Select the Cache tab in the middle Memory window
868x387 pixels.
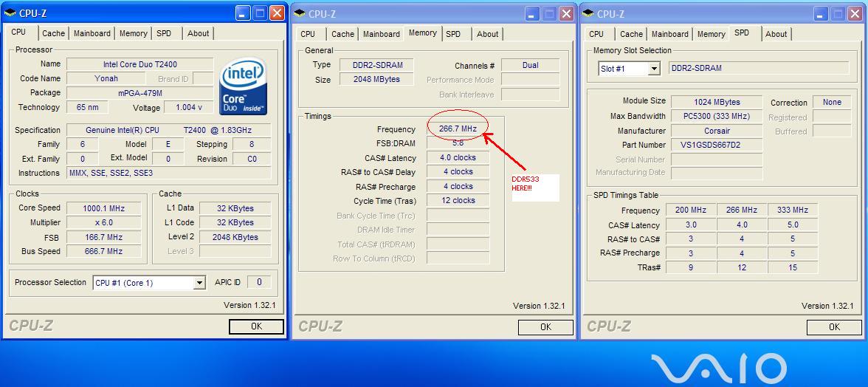coord(342,34)
